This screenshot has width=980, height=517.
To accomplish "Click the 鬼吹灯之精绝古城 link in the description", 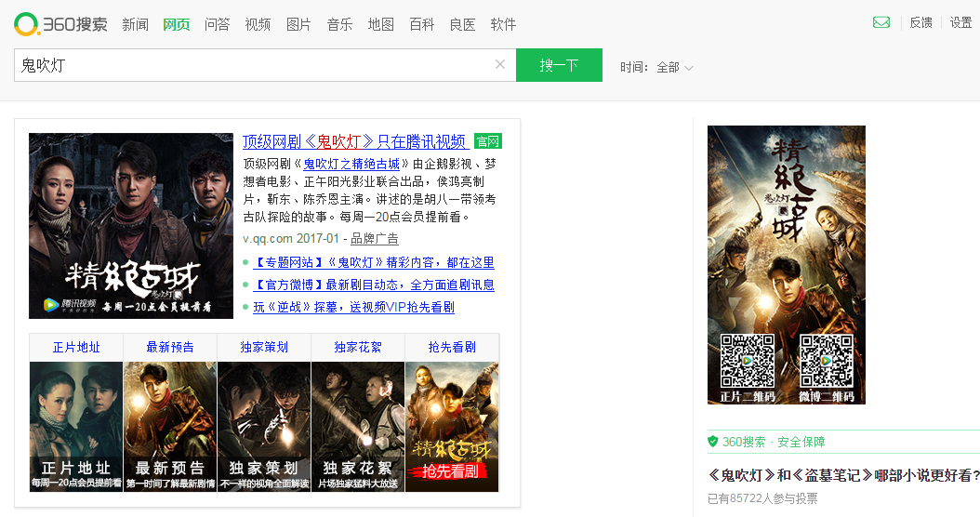I will click(x=351, y=164).
